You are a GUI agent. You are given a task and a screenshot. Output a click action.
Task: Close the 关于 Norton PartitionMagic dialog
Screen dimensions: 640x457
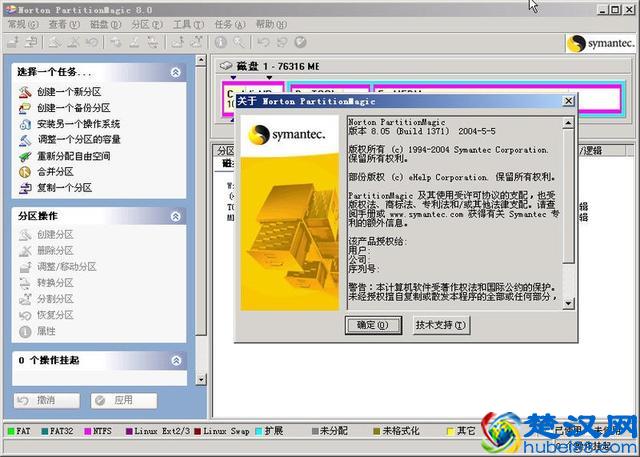tap(567, 101)
